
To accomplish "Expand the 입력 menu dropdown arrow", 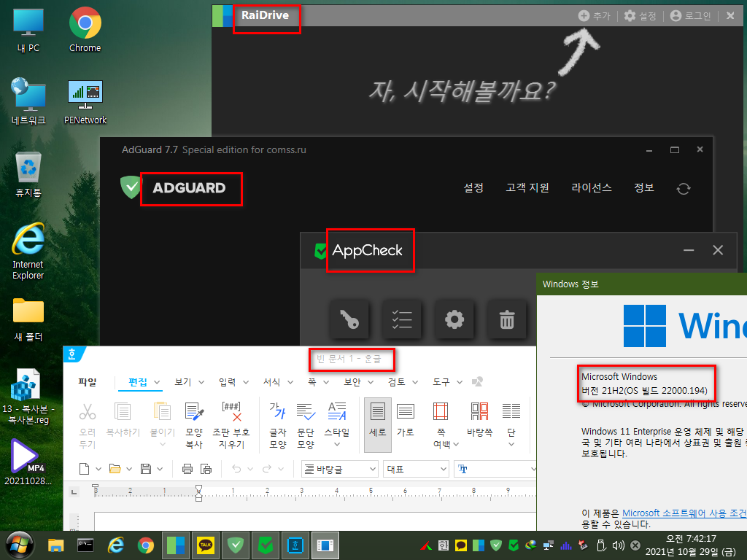I will [x=246, y=382].
